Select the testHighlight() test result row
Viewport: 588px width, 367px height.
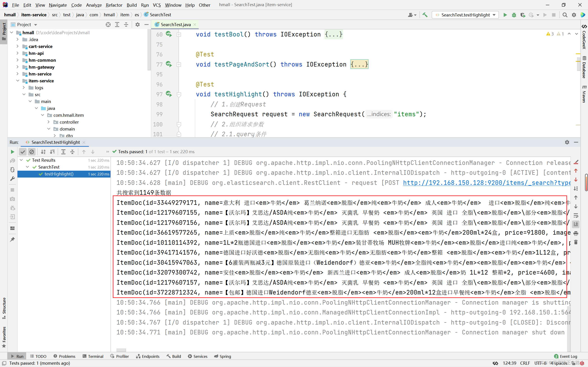pos(59,174)
